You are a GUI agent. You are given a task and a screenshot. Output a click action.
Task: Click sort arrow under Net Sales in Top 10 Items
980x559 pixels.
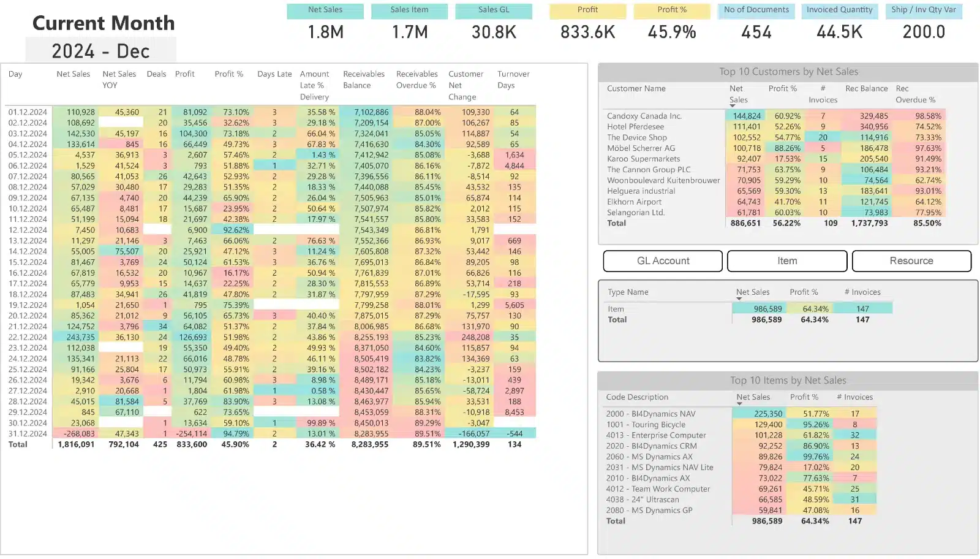click(x=739, y=404)
